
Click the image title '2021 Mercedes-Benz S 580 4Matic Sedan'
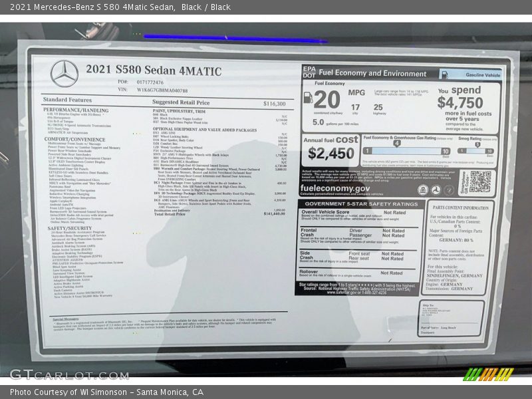tap(92, 7)
